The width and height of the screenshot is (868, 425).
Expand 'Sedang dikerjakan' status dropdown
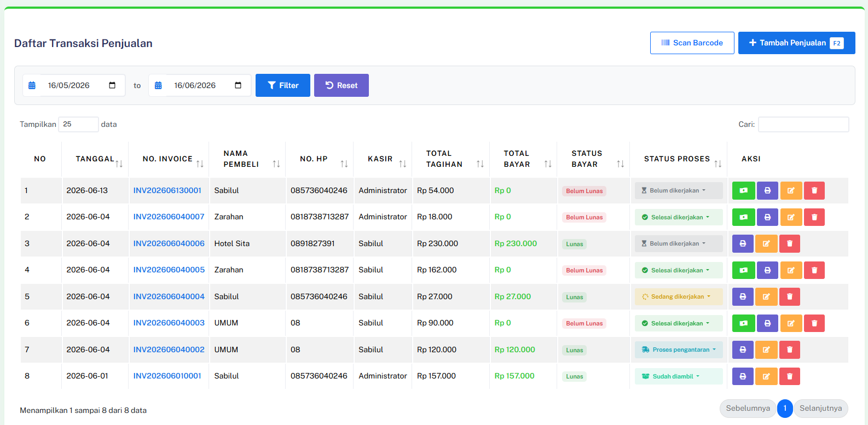(x=679, y=296)
